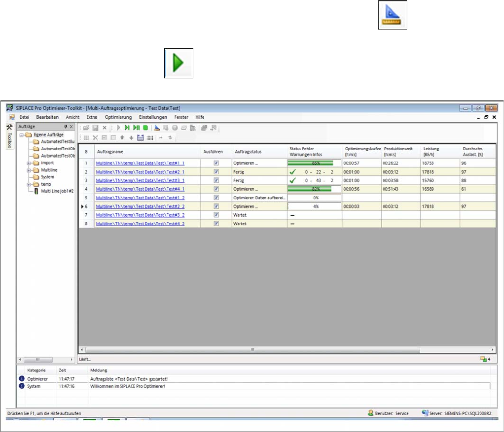504x432 pixels.
Task: Click the blue calendar grid toolbar icon
Action: coord(140,138)
